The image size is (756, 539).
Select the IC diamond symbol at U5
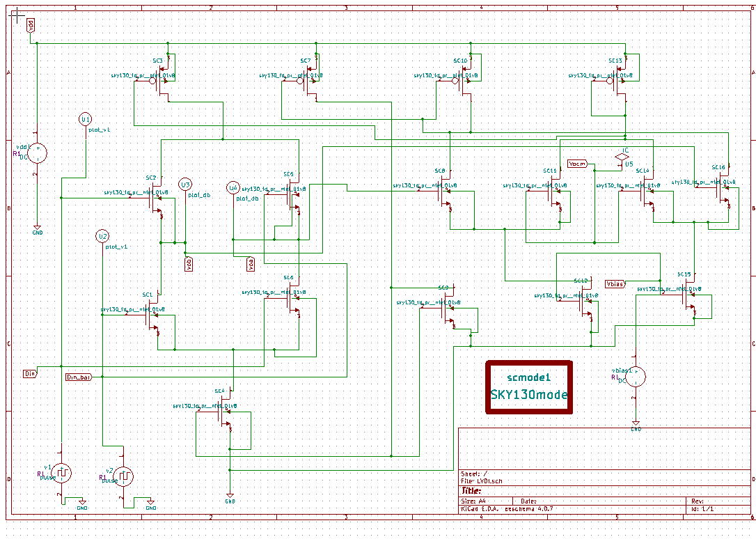pos(623,157)
